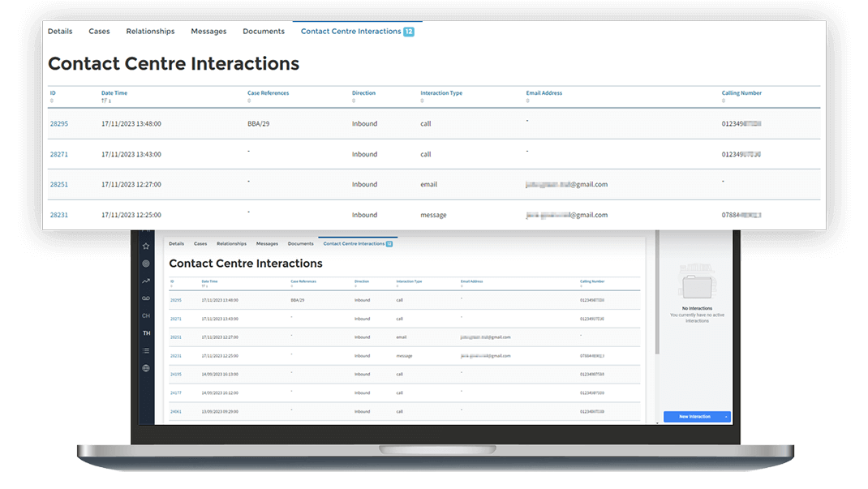Viewport: 868px width, 489px height.
Task: Select the Cases tab
Action: [x=98, y=31]
